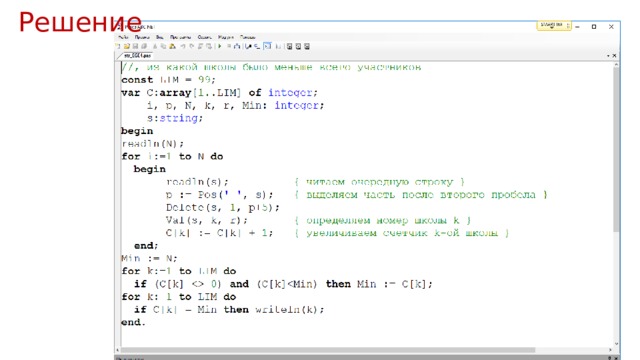Click the 'Delete(s, 1, p+5);' line

click(x=222, y=207)
